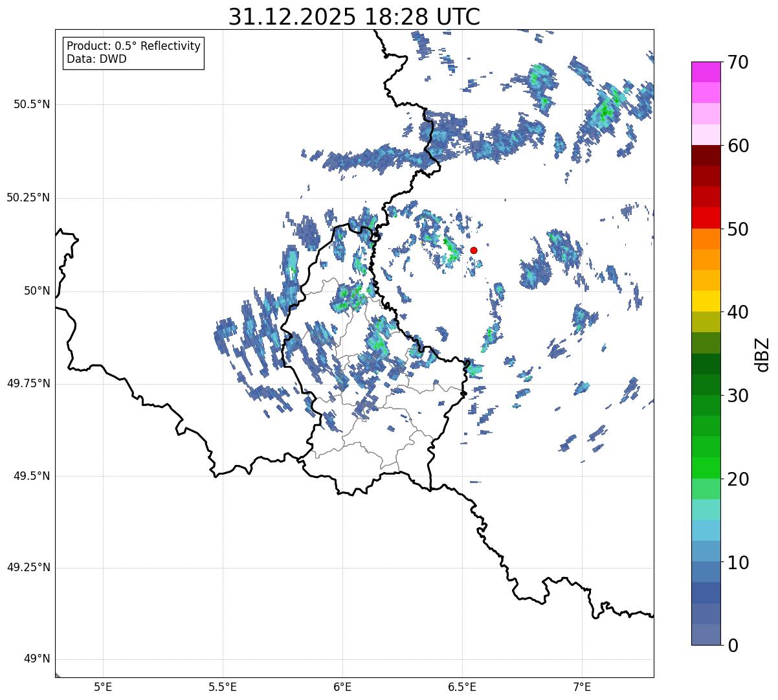The width and height of the screenshot is (778, 700).
Task: Click the 50°N latitude label
Action: click(37, 291)
